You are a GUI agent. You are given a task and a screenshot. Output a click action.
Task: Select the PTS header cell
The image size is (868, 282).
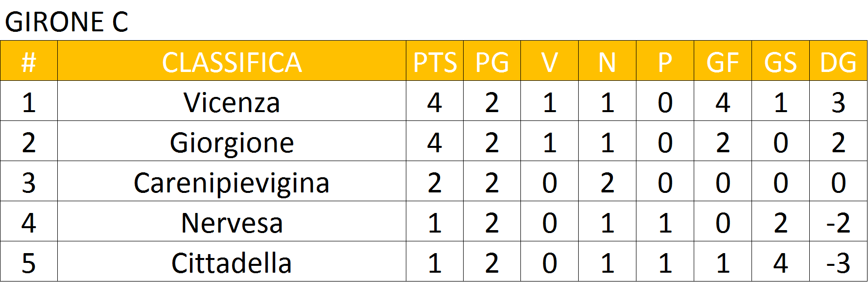click(435, 61)
